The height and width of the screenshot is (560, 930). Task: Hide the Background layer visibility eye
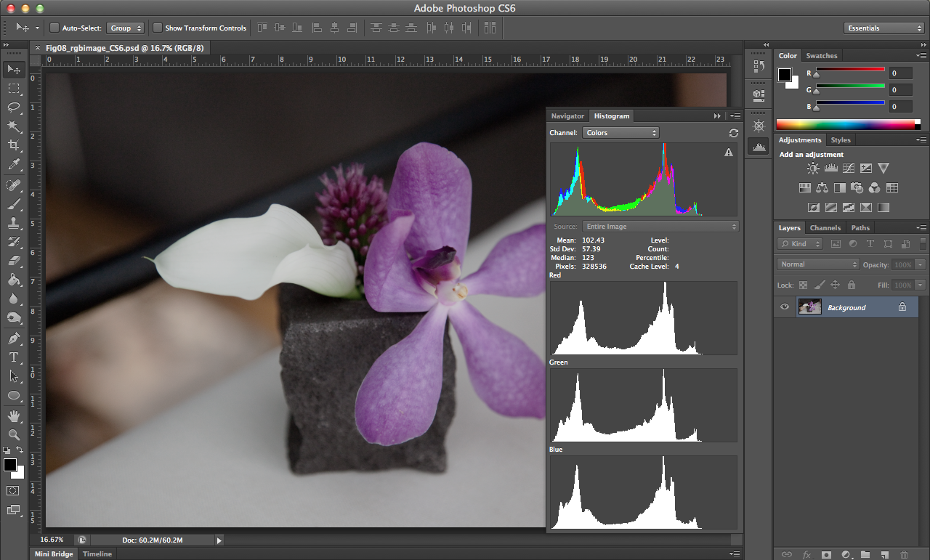coord(785,307)
